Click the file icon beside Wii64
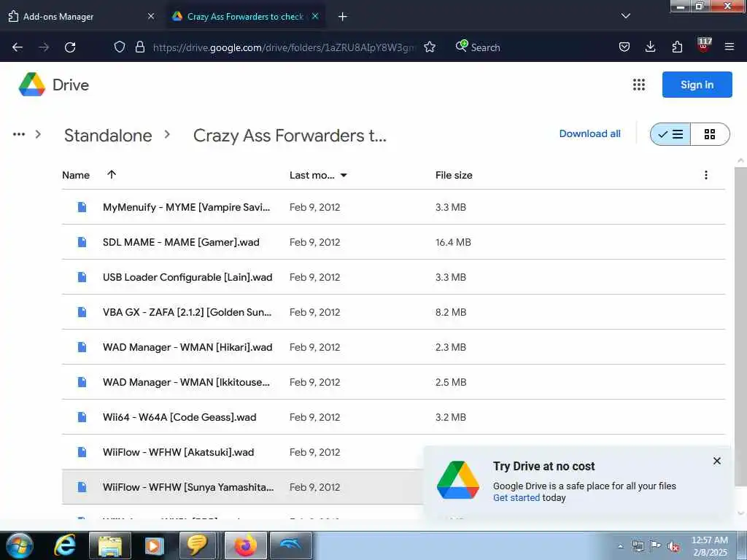 tap(82, 417)
